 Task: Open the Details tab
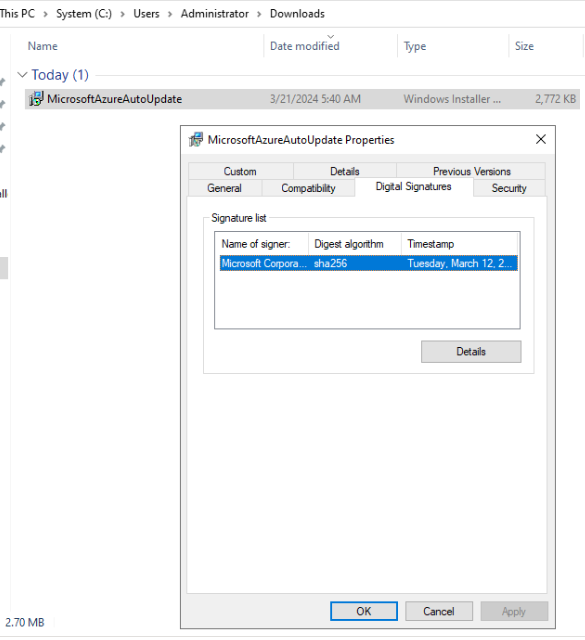345,171
